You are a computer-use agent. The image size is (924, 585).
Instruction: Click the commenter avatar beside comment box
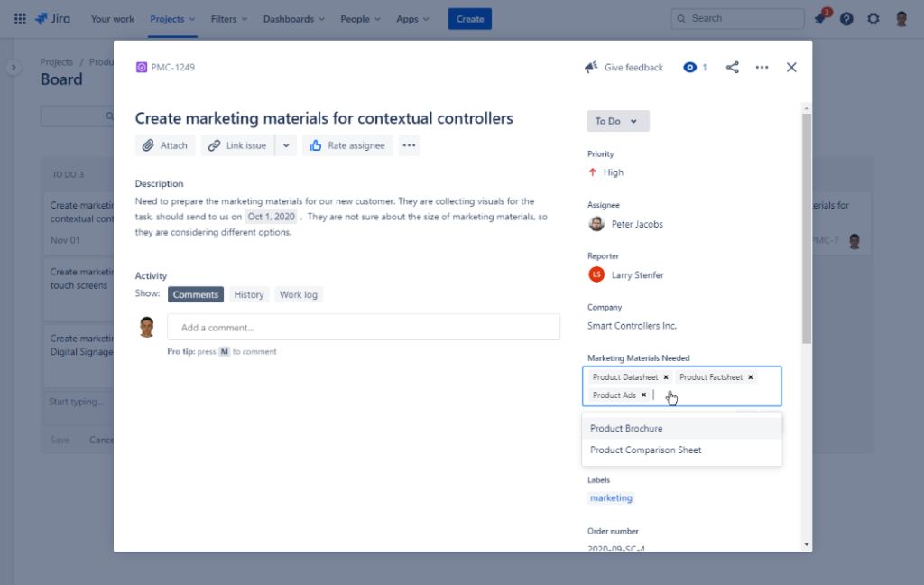click(x=147, y=327)
